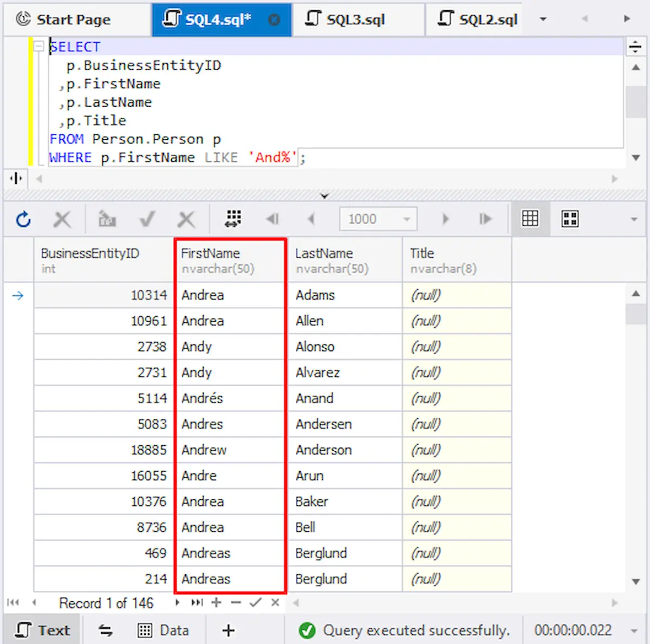This screenshot has height=644, width=650.
Task: Append a new record with the plus icon
Action: coord(216,602)
